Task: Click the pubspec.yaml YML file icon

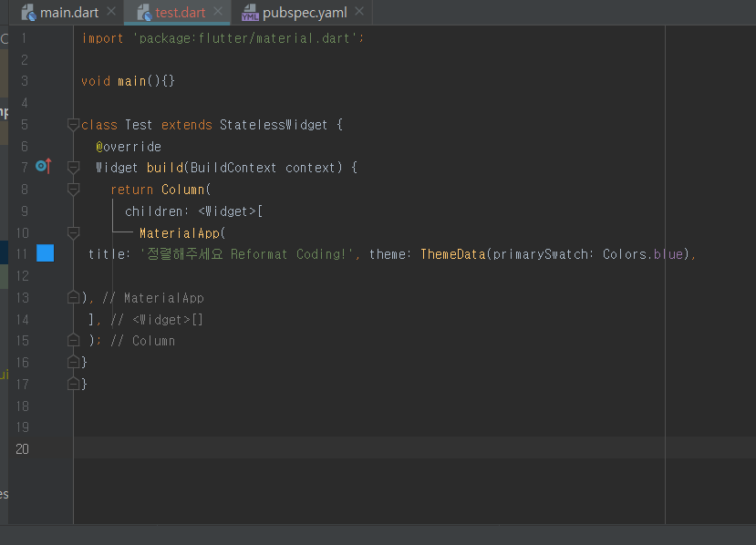Action: 250,13
